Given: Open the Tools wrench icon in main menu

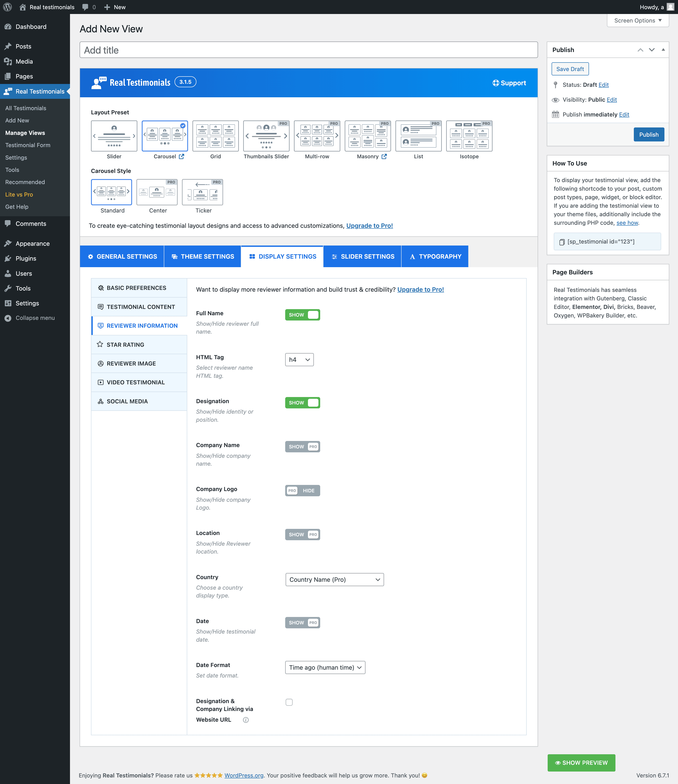Looking at the screenshot, I should pos(8,288).
